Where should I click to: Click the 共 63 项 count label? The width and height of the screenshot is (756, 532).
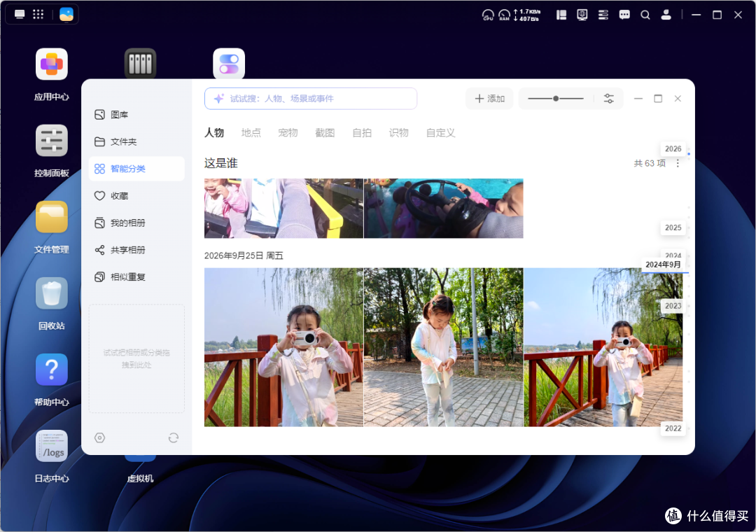[x=650, y=164]
